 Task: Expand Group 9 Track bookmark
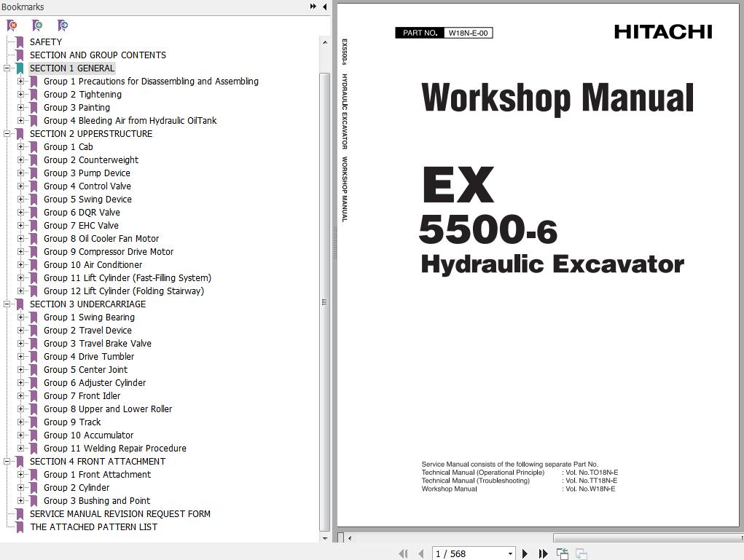(21, 422)
